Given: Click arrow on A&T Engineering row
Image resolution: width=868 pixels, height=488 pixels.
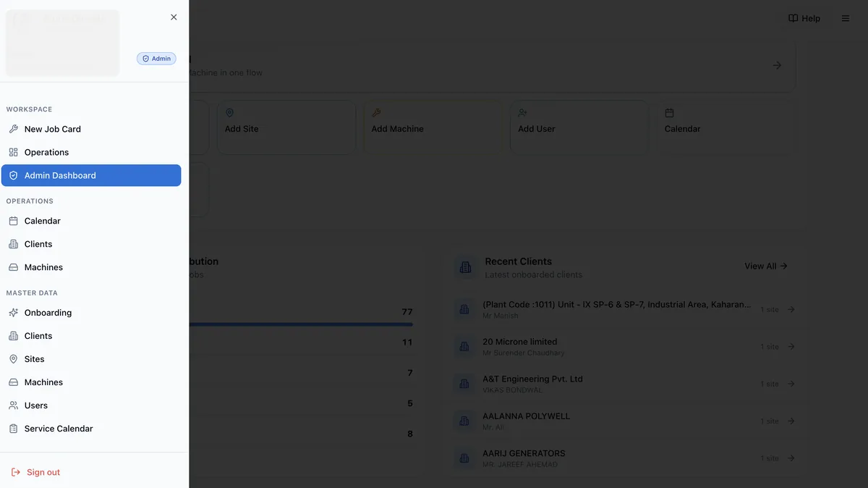Looking at the screenshot, I should (x=791, y=384).
